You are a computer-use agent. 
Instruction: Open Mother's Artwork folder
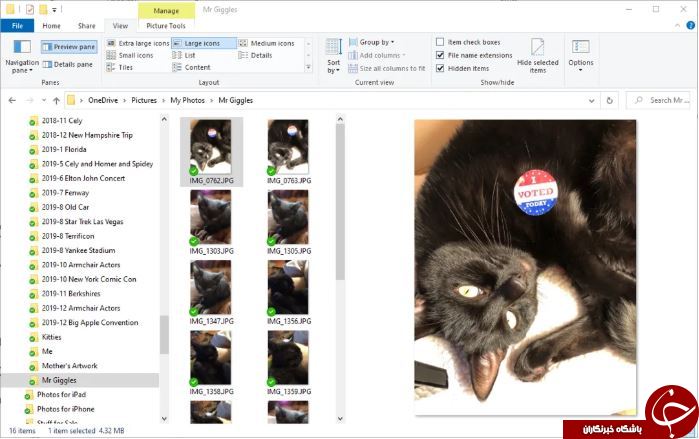(69, 366)
